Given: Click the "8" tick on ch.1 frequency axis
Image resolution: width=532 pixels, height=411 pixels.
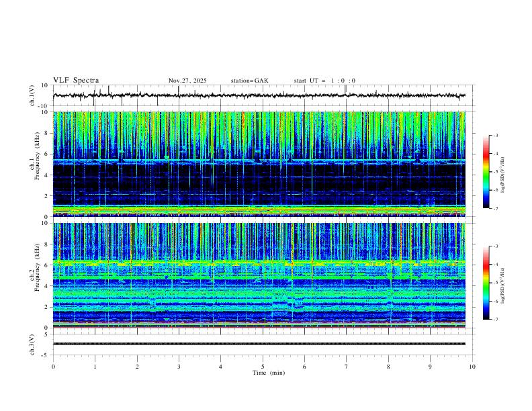Looking at the screenshot, I should 46,133.
